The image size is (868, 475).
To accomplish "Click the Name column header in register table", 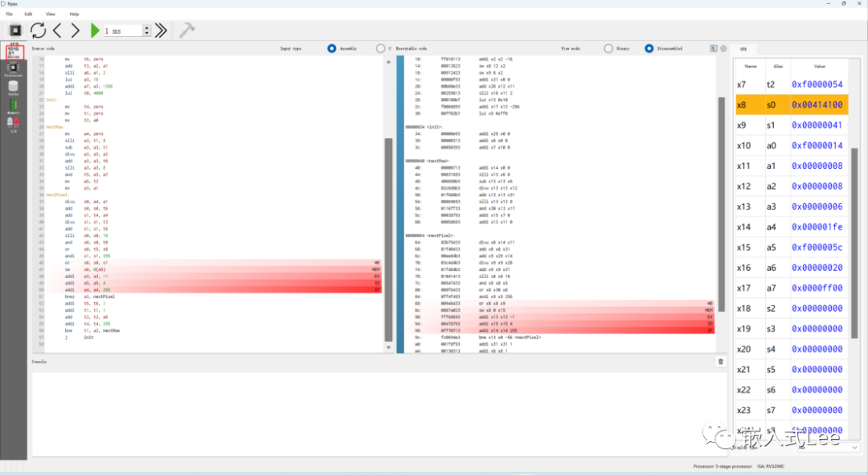I will pyautogui.click(x=751, y=67).
